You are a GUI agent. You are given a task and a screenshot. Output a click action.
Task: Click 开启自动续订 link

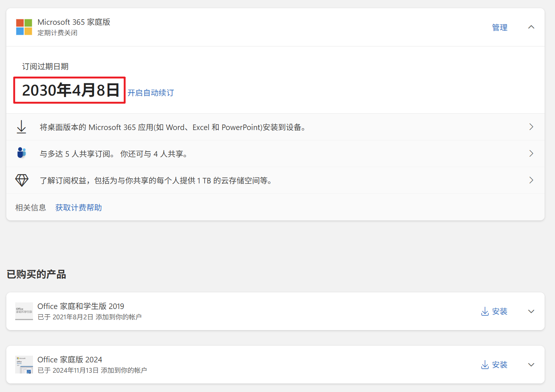tap(151, 93)
